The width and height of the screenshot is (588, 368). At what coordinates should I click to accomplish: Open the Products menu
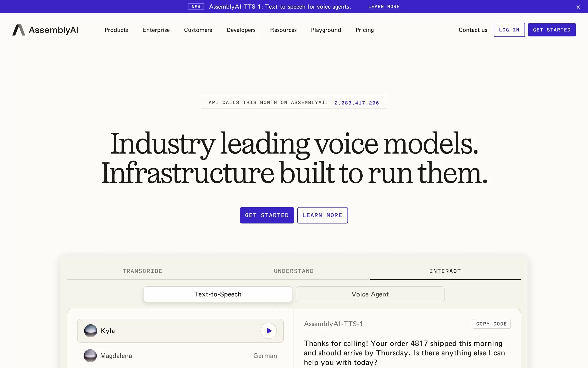click(116, 30)
